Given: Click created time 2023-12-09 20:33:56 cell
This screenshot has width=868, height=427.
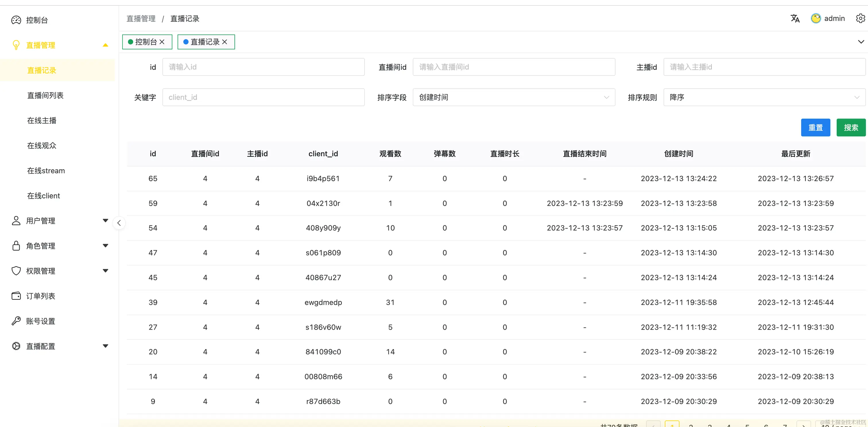Looking at the screenshot, I should click(679, 377).
